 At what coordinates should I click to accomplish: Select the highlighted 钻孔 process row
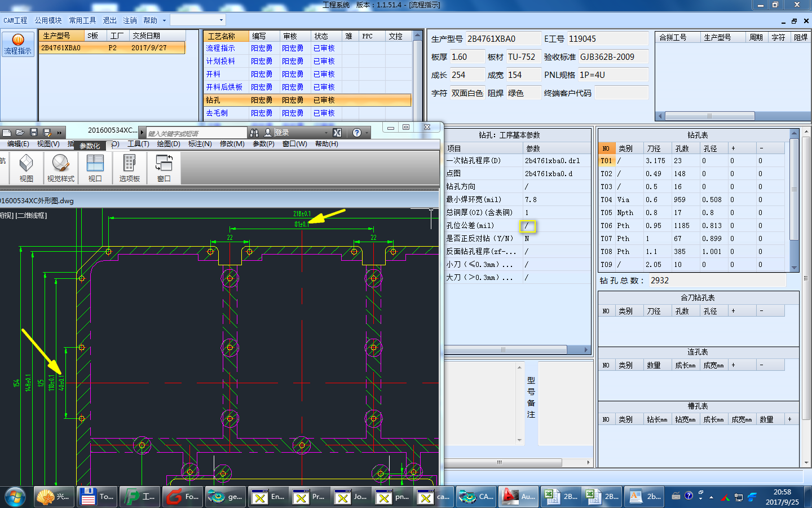[213, 100]
